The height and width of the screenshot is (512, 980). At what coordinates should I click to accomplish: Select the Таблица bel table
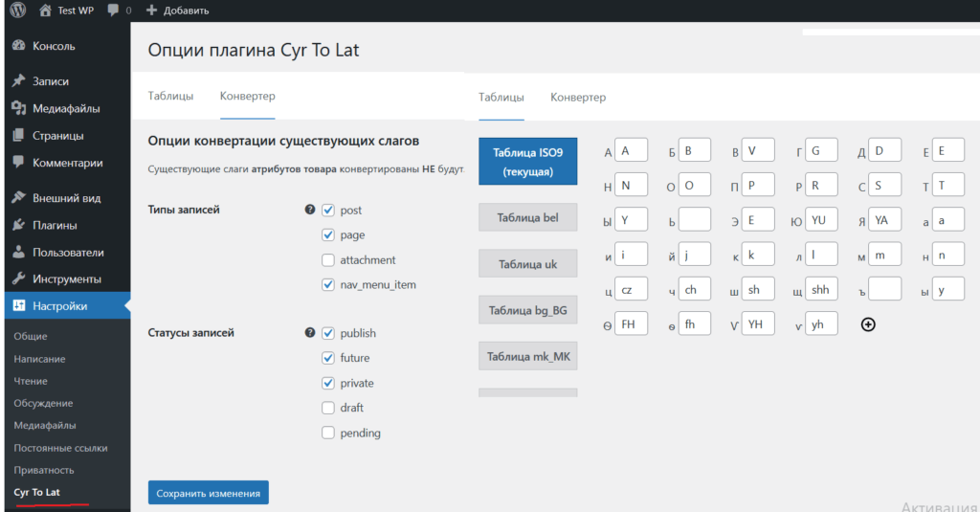pos(527,218)
